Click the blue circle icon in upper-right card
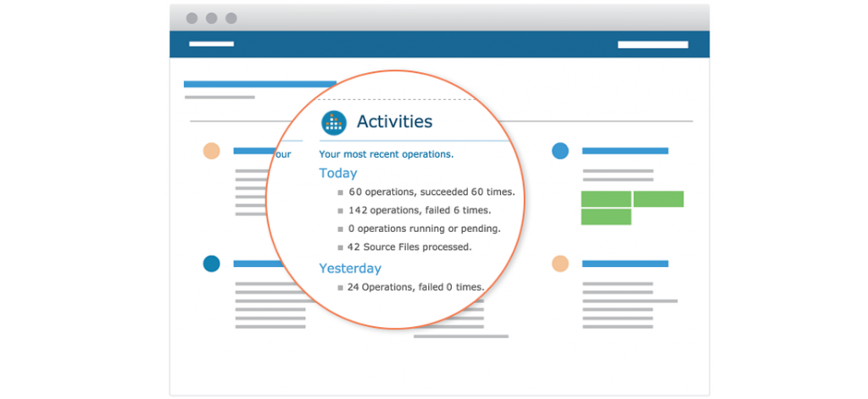Image resolution: width=868 pixels, height=399 pixels. pyautogui.click(x=560, y=151)
